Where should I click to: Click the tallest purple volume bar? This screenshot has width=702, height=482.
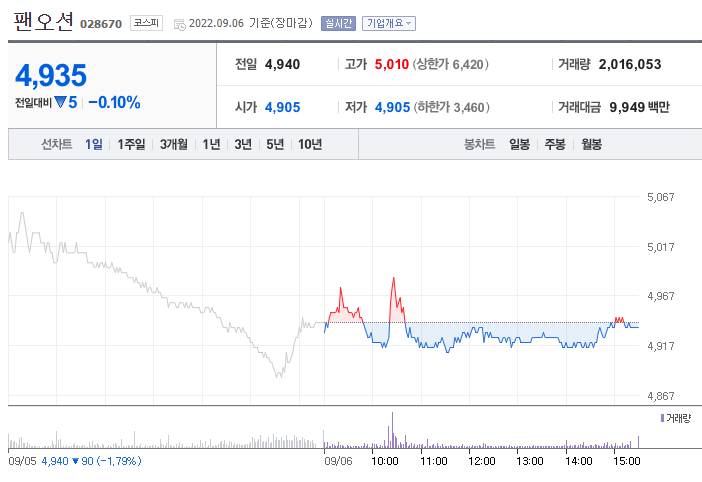click(x=393, y=430)
